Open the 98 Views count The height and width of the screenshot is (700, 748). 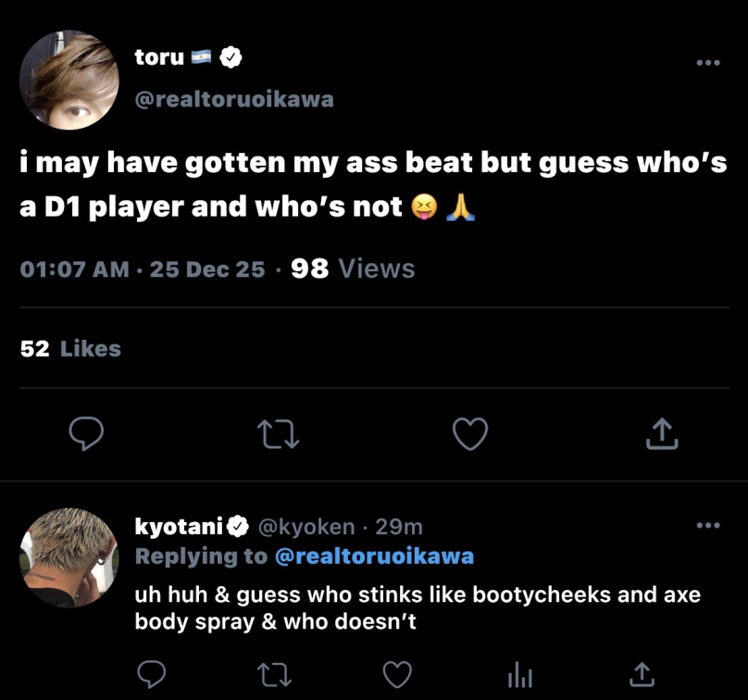[353, 269]
